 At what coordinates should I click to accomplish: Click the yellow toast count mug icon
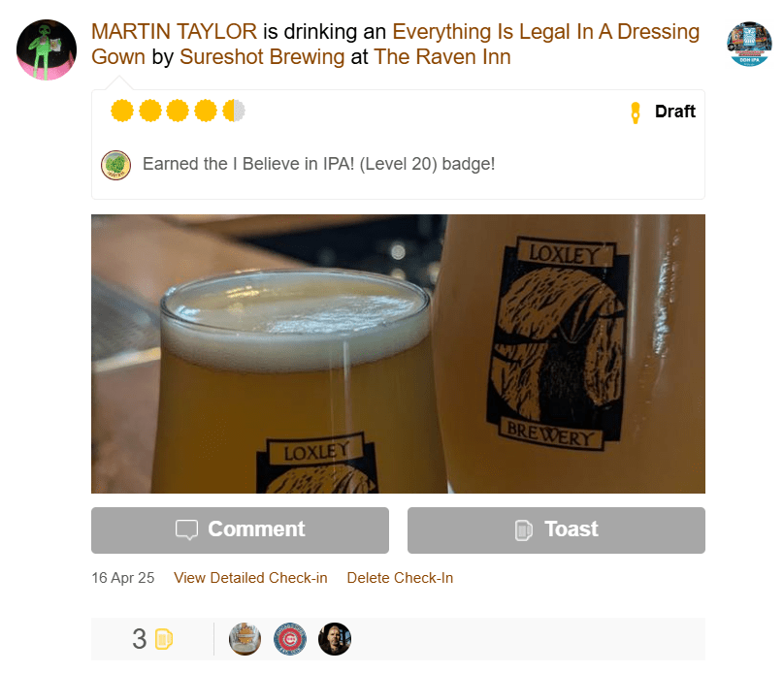tap(164, 638)
